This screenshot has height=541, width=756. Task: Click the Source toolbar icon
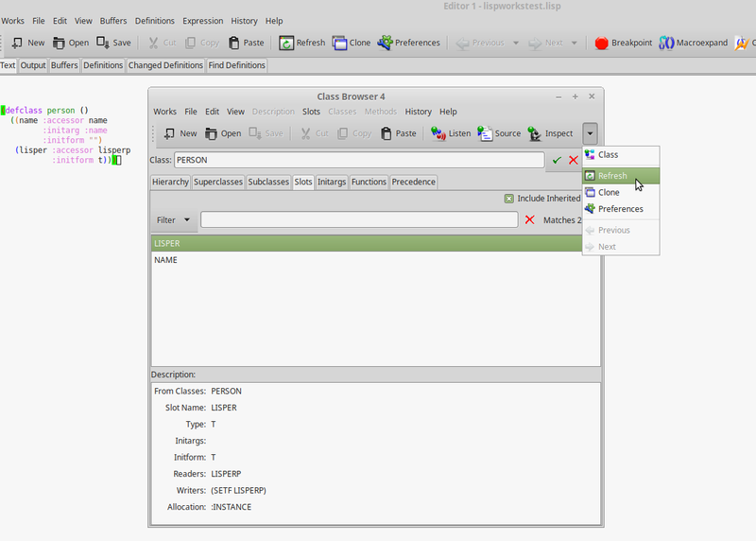tap(485, 133)
